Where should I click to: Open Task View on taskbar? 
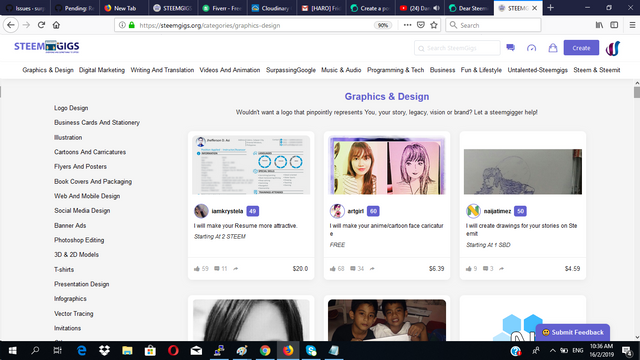58,351
